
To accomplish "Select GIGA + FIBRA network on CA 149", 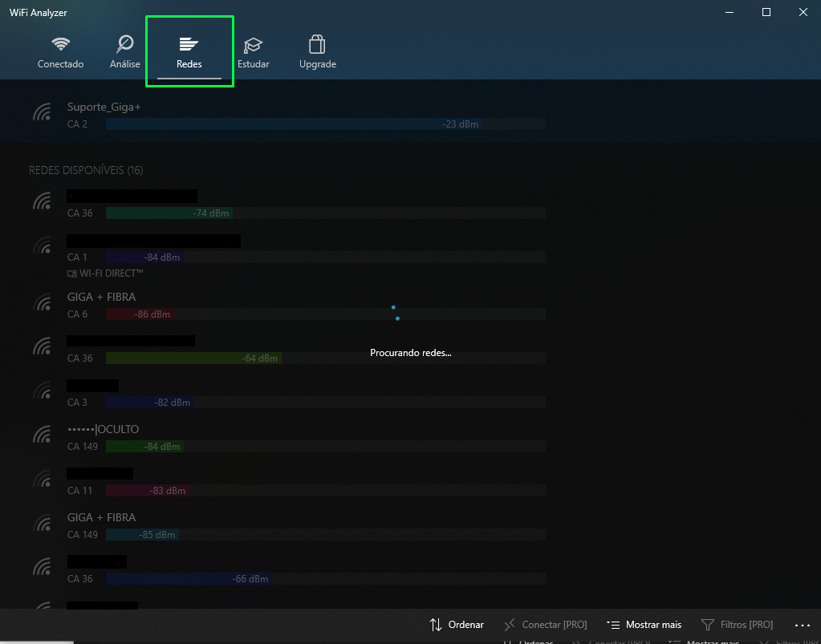I will (102, 517).
